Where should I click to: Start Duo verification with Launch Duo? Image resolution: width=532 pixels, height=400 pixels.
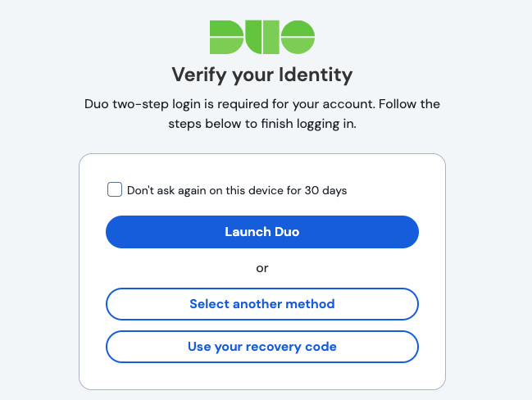coord(262,232)
